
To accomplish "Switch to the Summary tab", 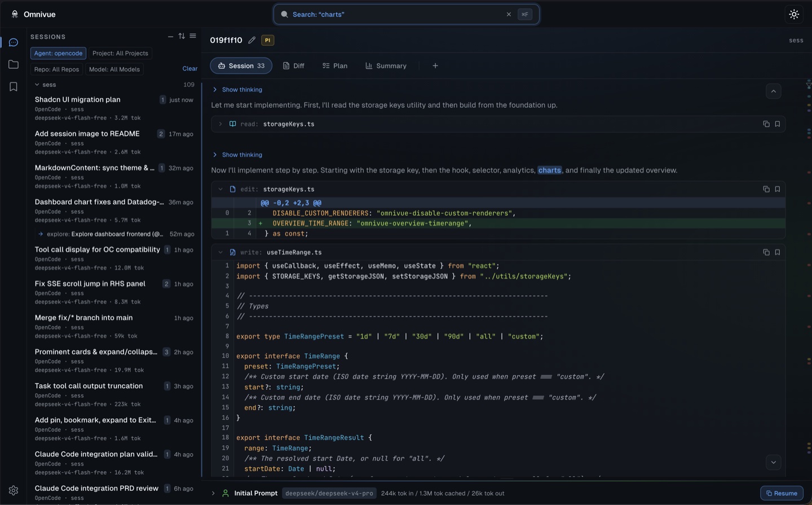I will pyautogui.click(x=386, y=65).
